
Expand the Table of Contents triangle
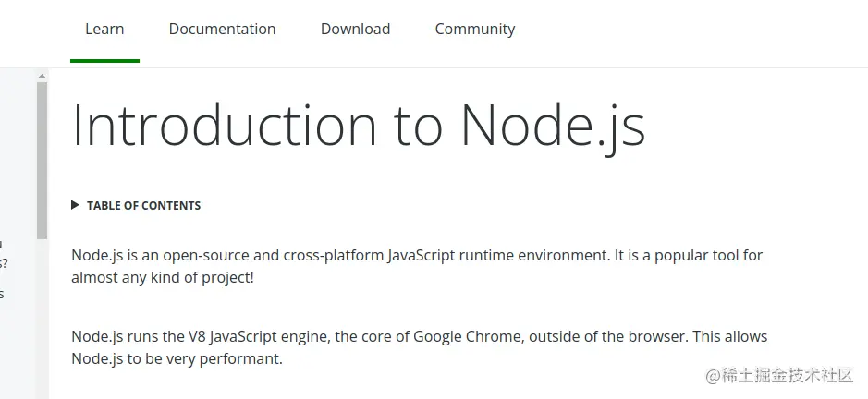tap(76, 205)
